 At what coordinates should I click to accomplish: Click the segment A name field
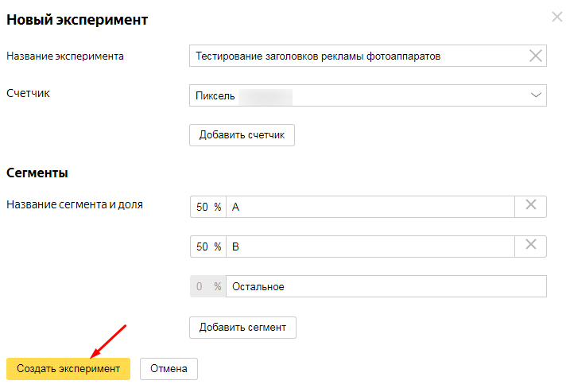(370, 207)
